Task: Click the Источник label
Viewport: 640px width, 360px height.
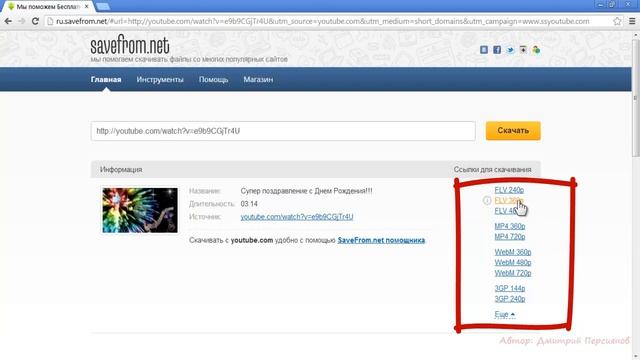Action: click(x=205, y=217)
